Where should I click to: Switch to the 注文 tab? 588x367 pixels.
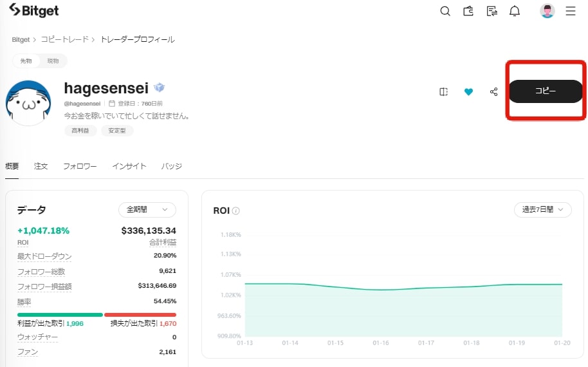[41, 166]
